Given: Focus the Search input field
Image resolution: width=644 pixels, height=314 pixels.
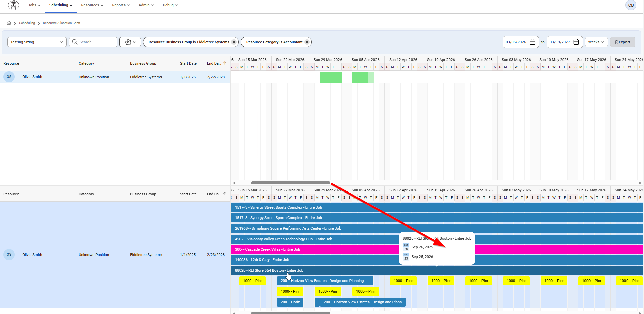Looking at the screenshot, I should coord(93,42).
